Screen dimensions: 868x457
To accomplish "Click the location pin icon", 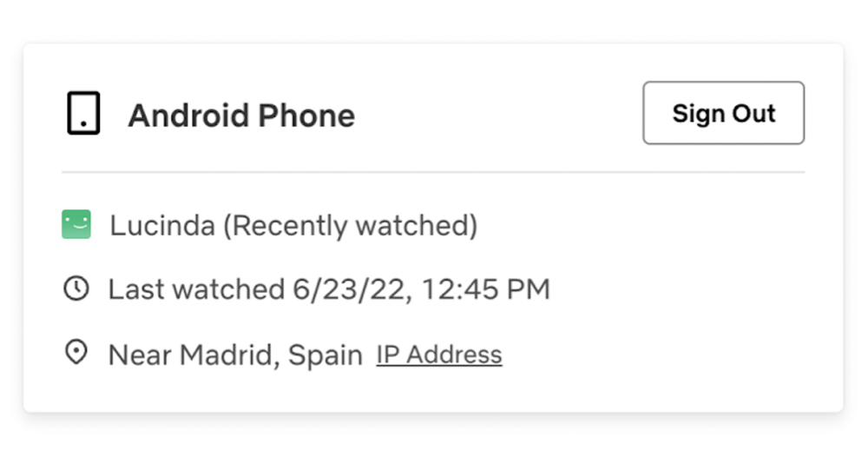I will tap(76, 352).
